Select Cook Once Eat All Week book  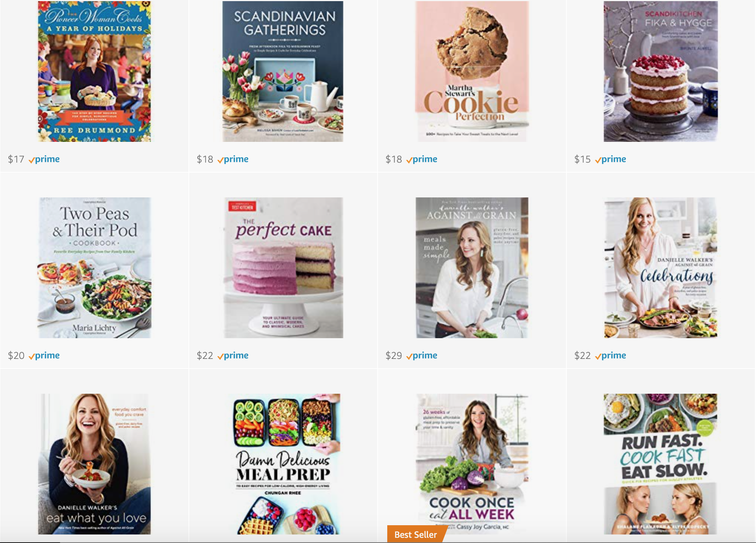pos(472,464)
